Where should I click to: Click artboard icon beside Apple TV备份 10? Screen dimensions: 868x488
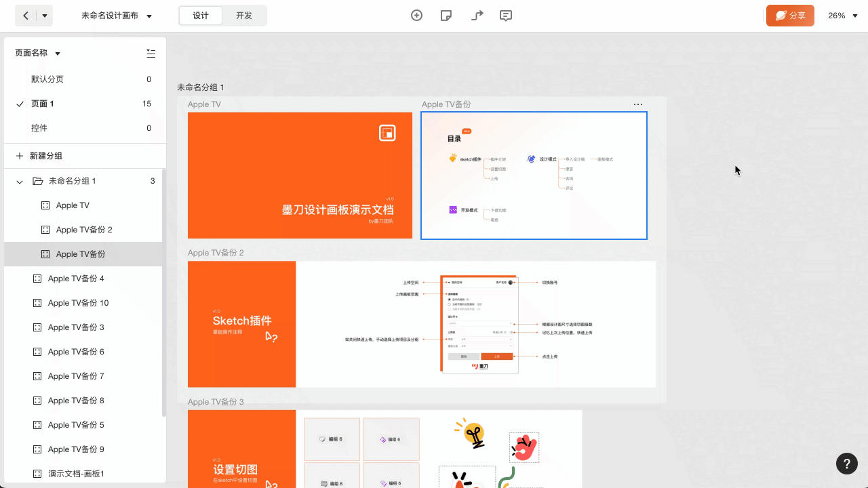click(37, 303)
